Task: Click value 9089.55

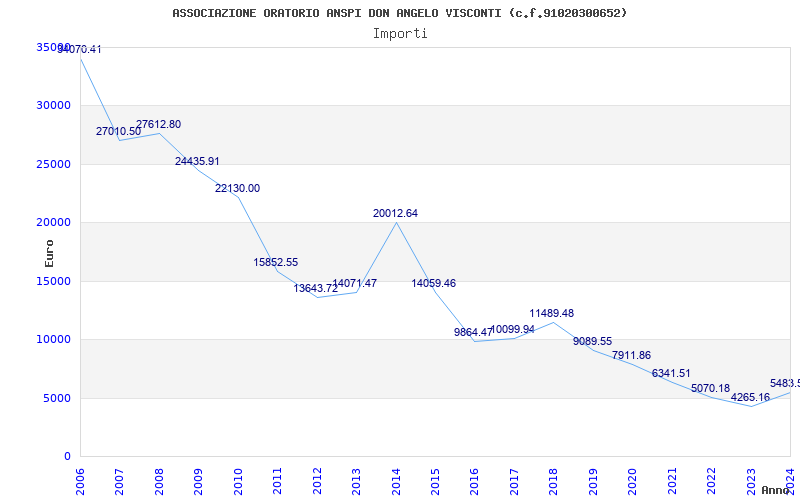Action: 592,341
